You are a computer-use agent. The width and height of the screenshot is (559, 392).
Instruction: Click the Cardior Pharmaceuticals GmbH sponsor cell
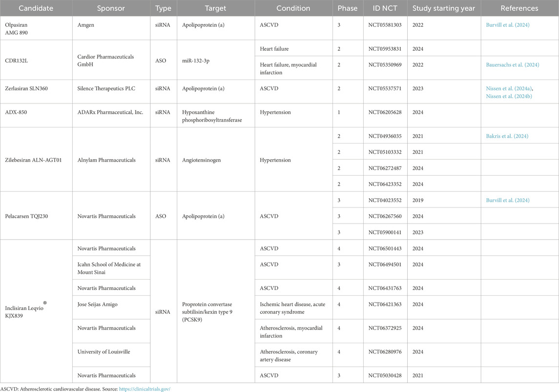point(111,61)
